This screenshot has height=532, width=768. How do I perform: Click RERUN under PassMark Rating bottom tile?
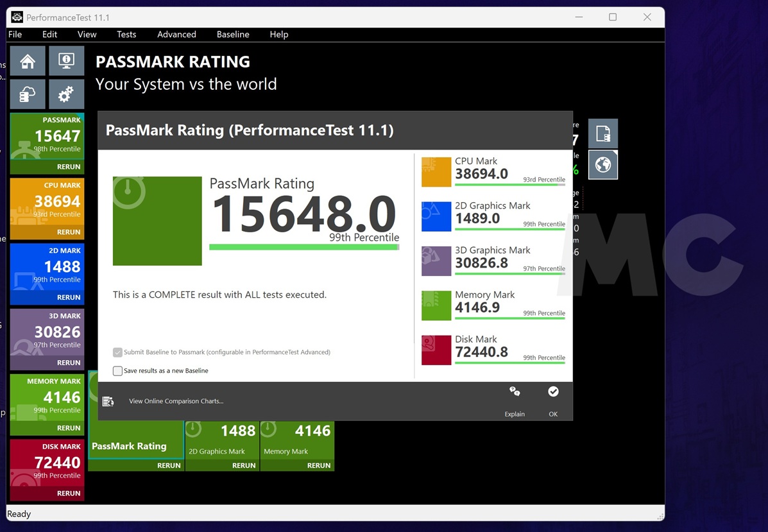169,465
